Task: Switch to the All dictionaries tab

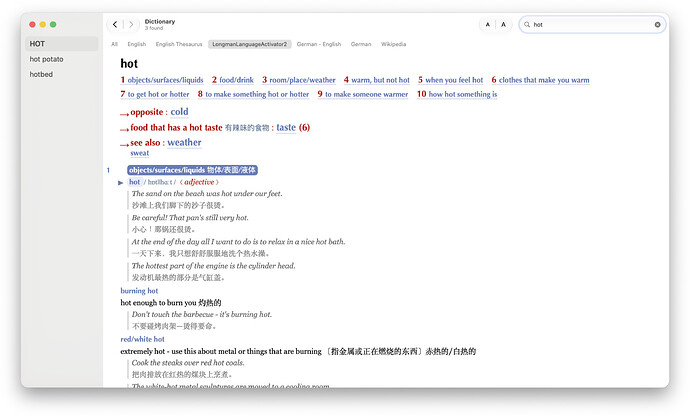Action: point(114,44)
